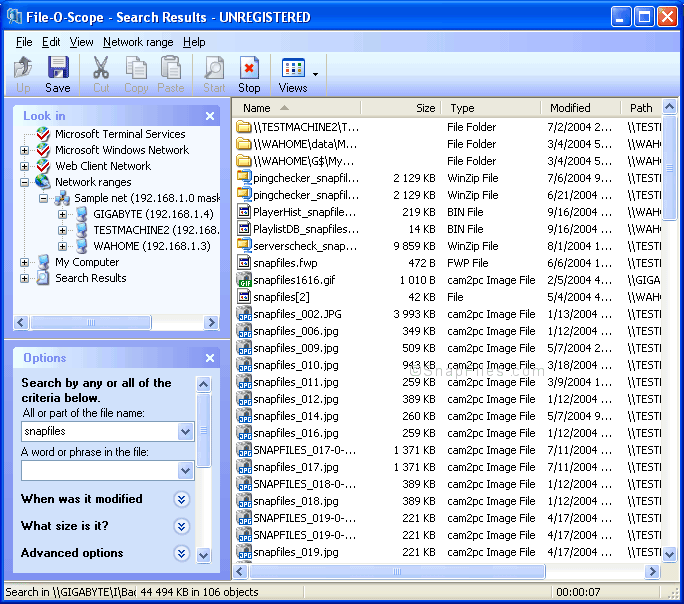Expand the Search Results tree node
This screenshot has height=604, width=684.
click(24, 279)
